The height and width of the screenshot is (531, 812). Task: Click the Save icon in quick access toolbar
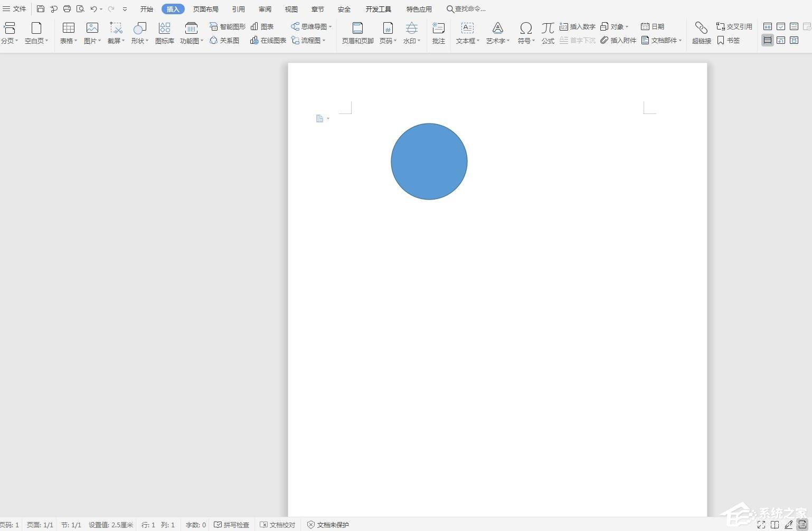click(41, 9)
